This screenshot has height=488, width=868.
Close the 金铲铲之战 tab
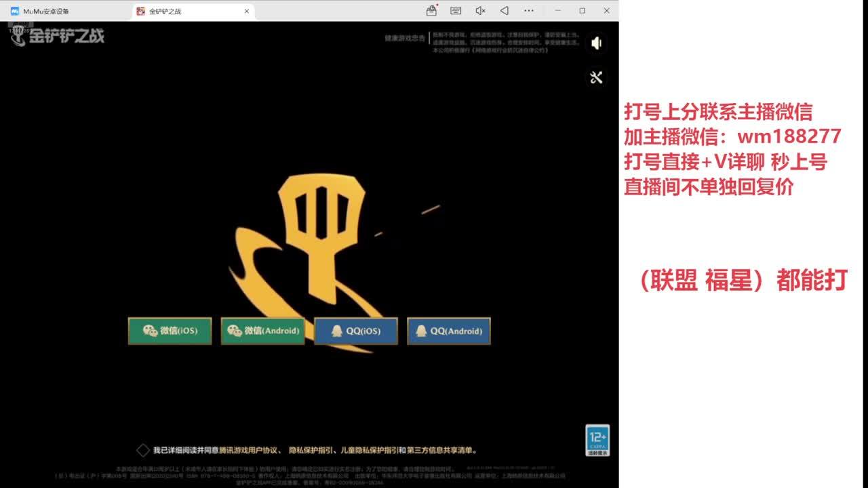tap(247, 11)
